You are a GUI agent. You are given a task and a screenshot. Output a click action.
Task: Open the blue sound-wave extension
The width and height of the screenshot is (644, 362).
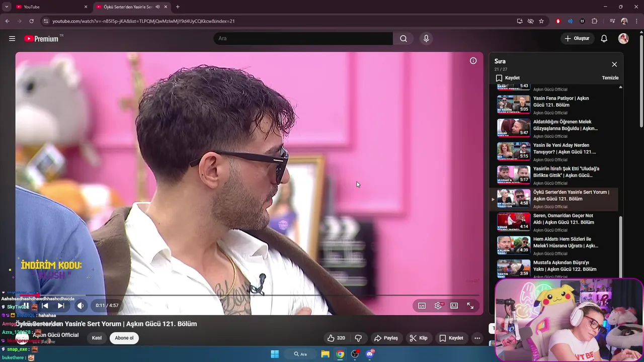570,21
